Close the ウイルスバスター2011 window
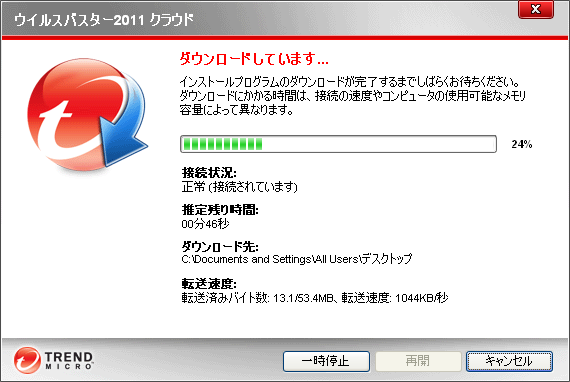The height and width of the screenshot is (382, 570). 535,9
